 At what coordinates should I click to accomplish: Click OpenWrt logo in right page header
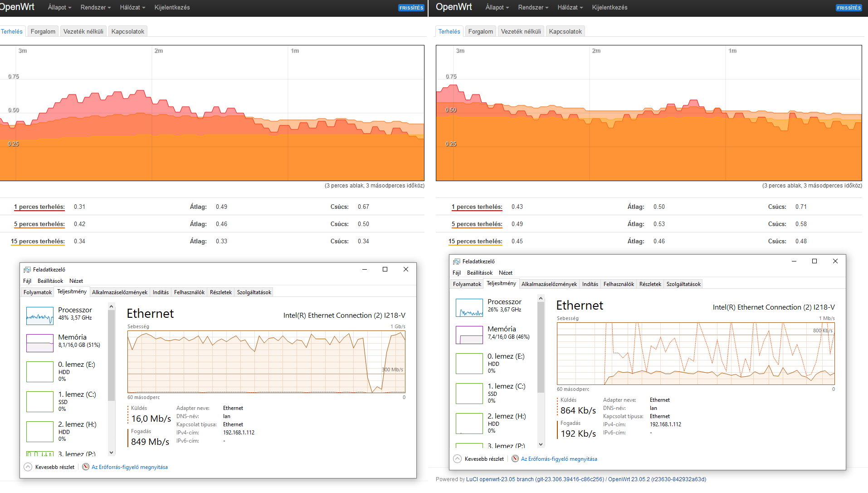(x=454, y=7)
